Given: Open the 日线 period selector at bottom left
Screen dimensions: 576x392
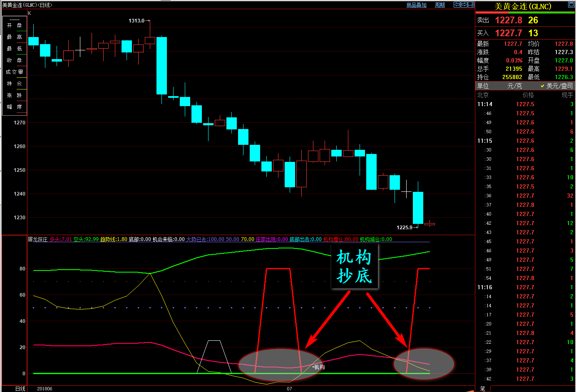Looking at the screenshot, I should [20, 389].
